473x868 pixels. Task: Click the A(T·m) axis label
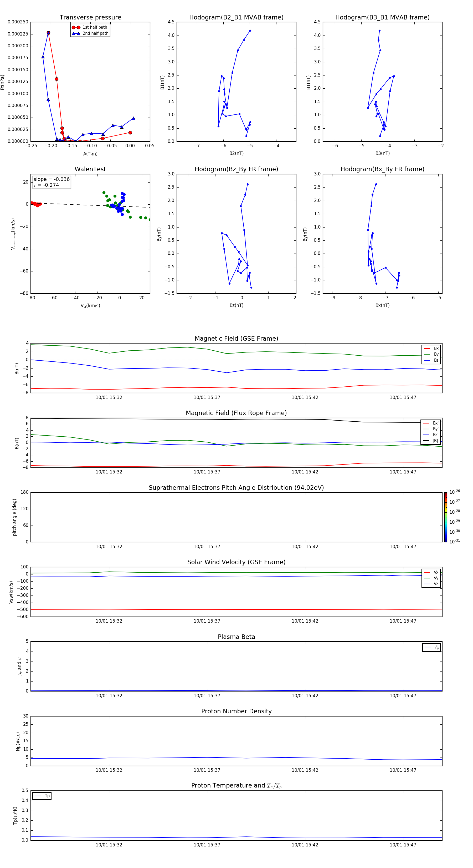(x=90, y=154)
